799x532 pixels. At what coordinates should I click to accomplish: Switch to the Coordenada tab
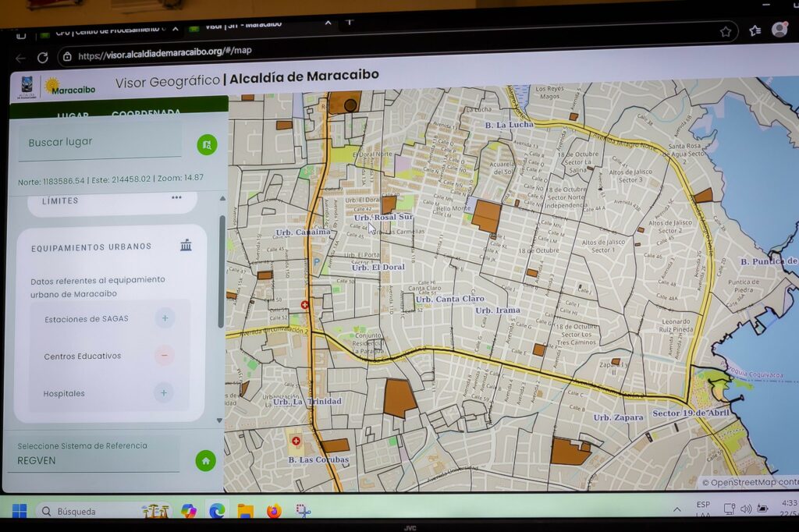point(146,114)
